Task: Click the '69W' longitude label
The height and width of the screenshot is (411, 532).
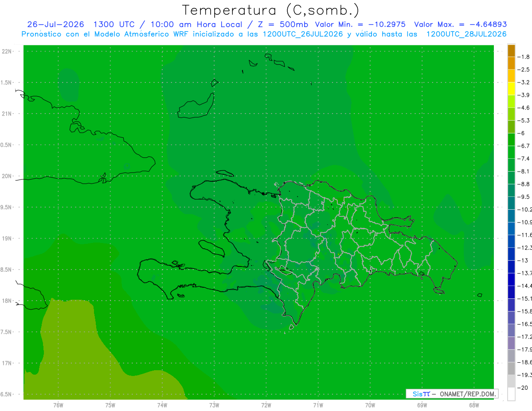Action: (x=422, y=405)
